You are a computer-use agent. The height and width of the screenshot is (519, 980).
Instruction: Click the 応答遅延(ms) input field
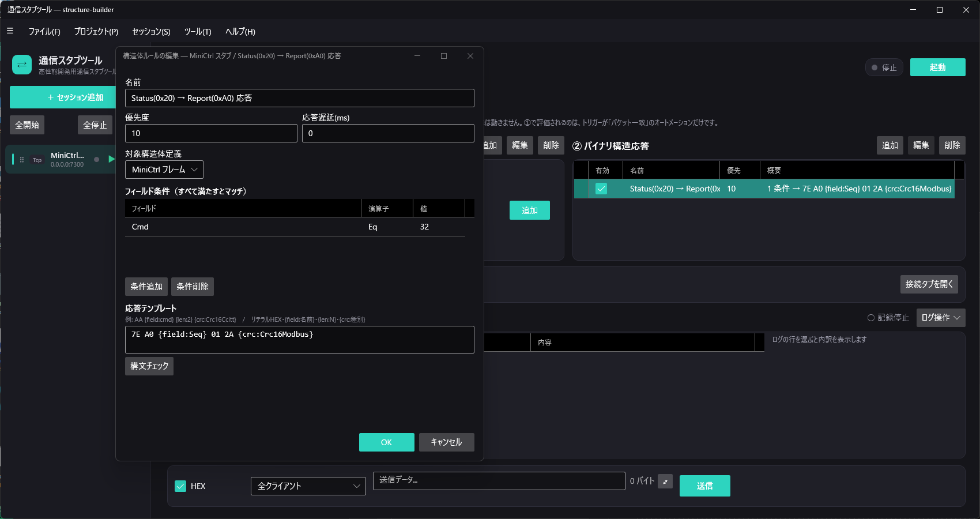pyautogui.click(x=388, y=133)
